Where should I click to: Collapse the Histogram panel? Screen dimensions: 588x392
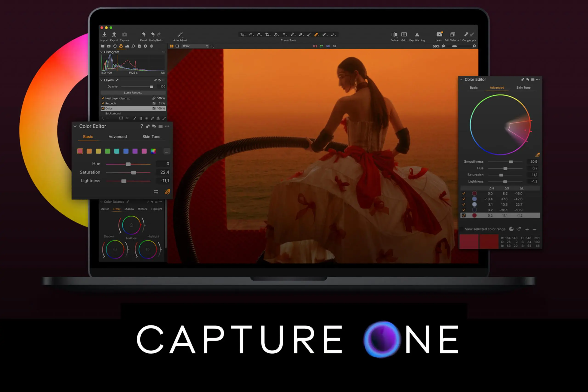102,52
